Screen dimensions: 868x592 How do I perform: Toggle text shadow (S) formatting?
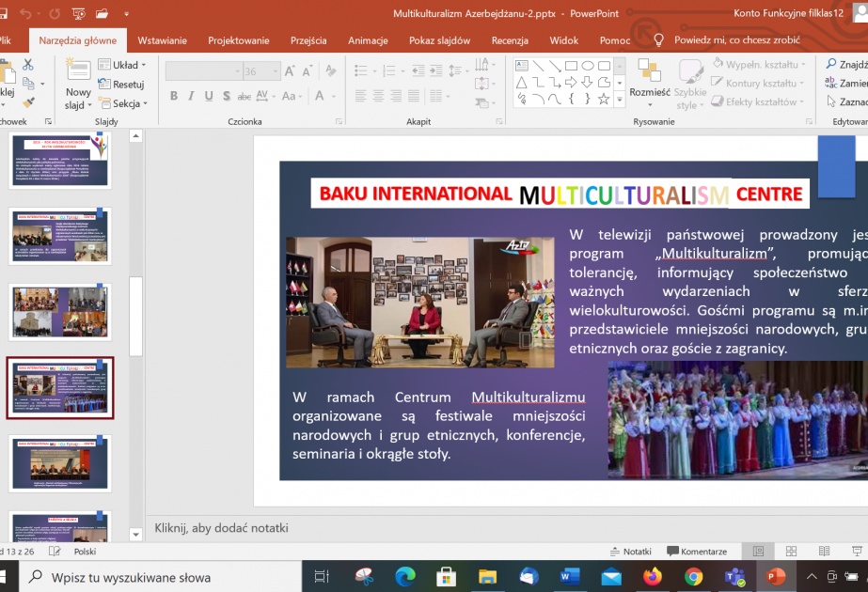point(227,96)
